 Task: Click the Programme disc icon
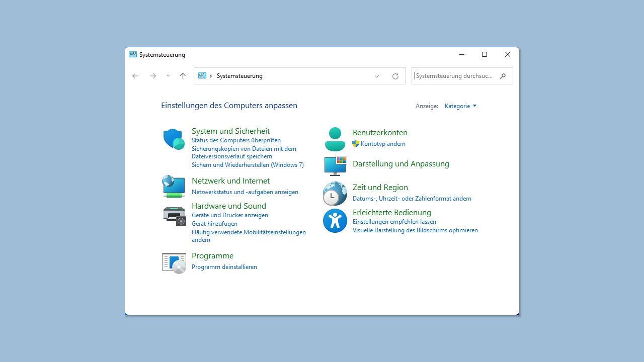pos(174,263)
